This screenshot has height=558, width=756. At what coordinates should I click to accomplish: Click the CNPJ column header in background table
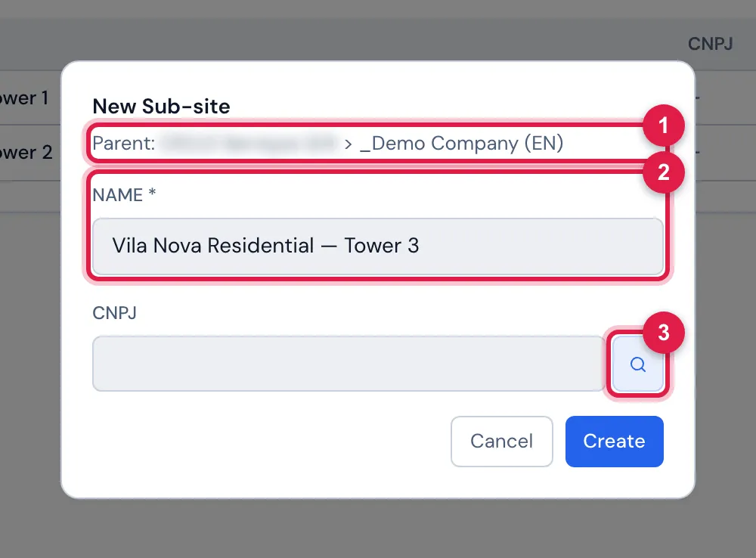coord(710,44)
